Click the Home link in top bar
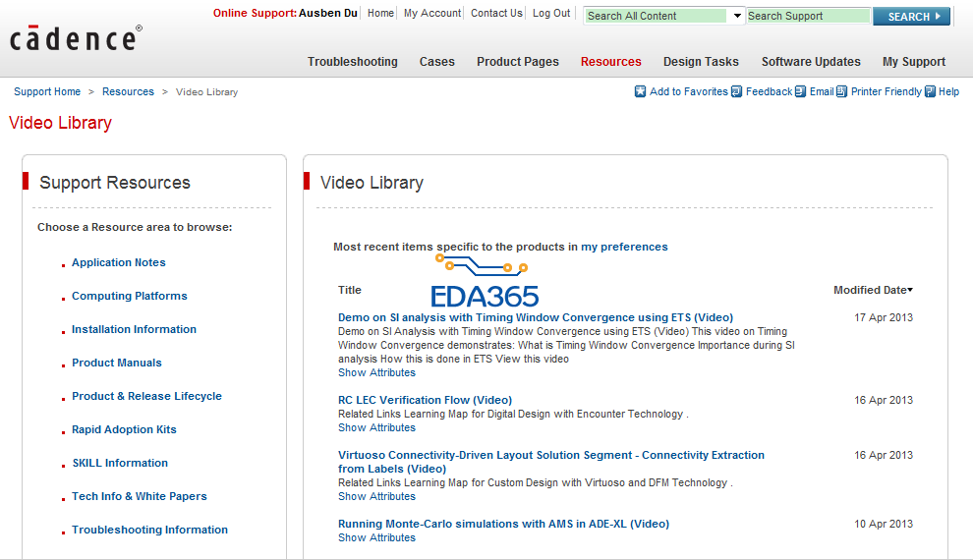The width and height of the screenshot is (973, 560). (x=380, y=13)
